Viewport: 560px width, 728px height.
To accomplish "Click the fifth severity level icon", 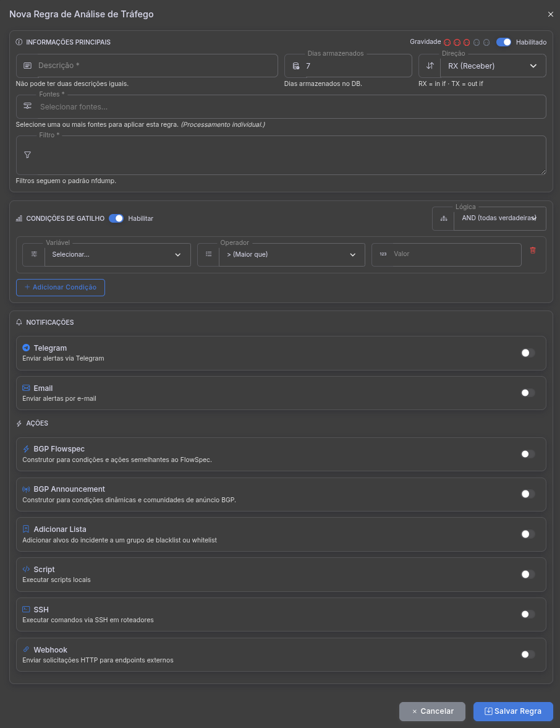I will pyautogui.click(x=486, y=43).
